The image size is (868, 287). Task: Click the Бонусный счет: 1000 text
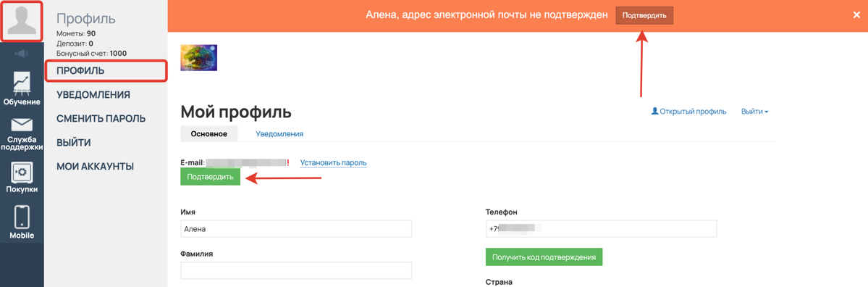(x=91, y=53)
